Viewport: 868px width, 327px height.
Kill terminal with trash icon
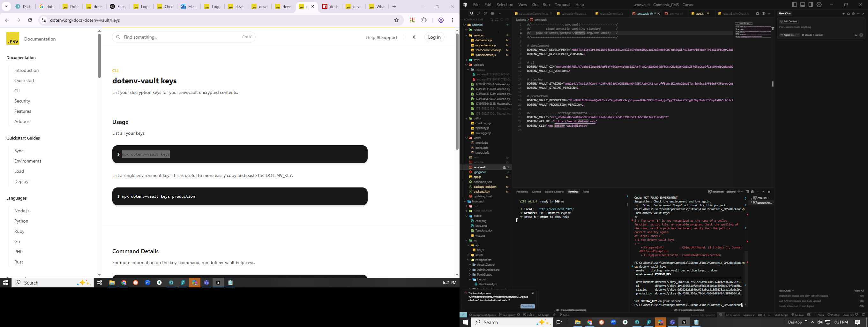[752, 192]
